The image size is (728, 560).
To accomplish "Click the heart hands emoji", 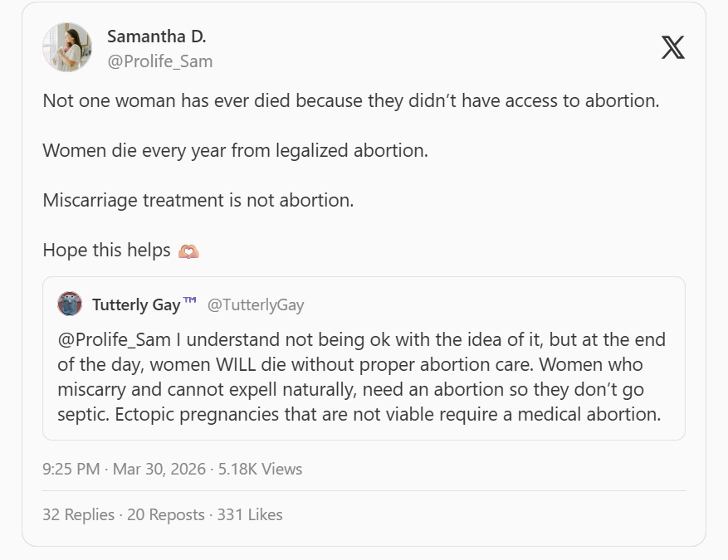I will pos(188,251).
